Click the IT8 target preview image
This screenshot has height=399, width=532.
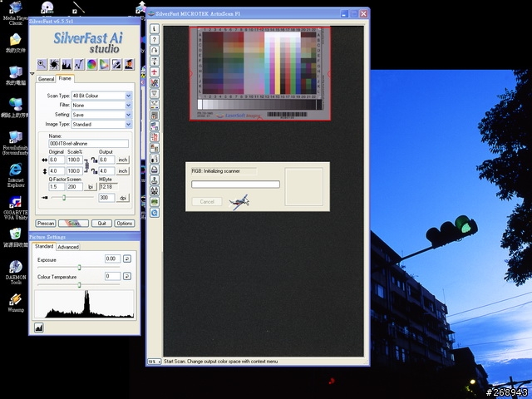coord(260,74)
